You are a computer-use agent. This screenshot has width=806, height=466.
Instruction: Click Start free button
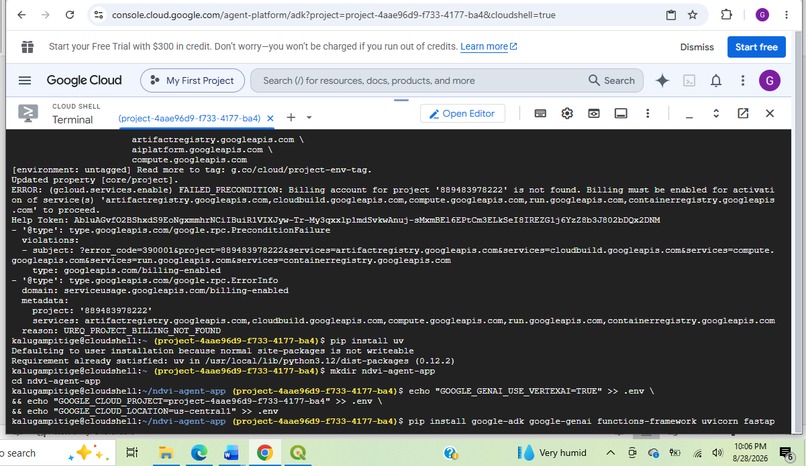tap(756, 47)
